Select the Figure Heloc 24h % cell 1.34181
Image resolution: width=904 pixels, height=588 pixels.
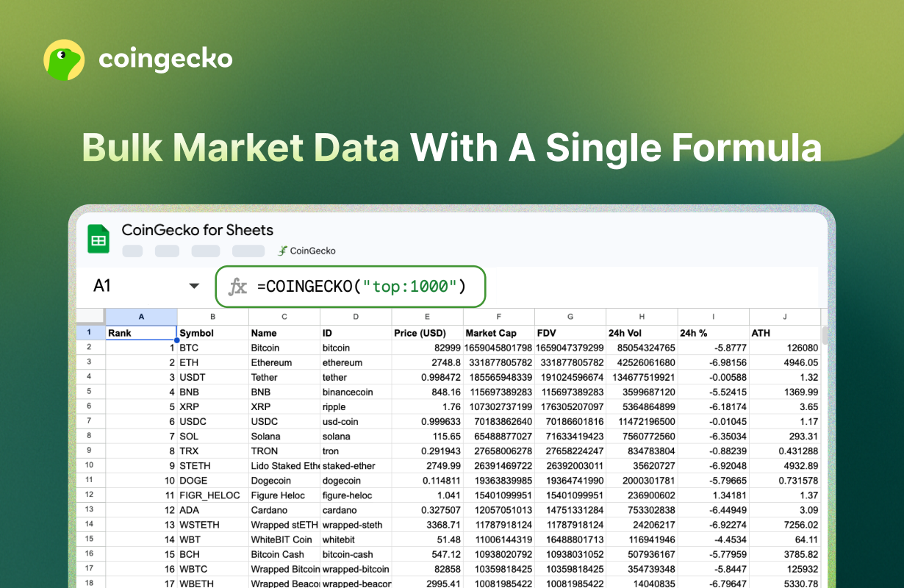tap(713, 495)
